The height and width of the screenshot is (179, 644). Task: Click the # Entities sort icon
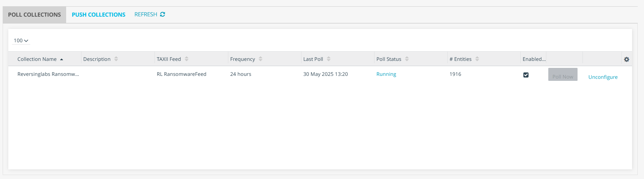(x=477, y=59)
